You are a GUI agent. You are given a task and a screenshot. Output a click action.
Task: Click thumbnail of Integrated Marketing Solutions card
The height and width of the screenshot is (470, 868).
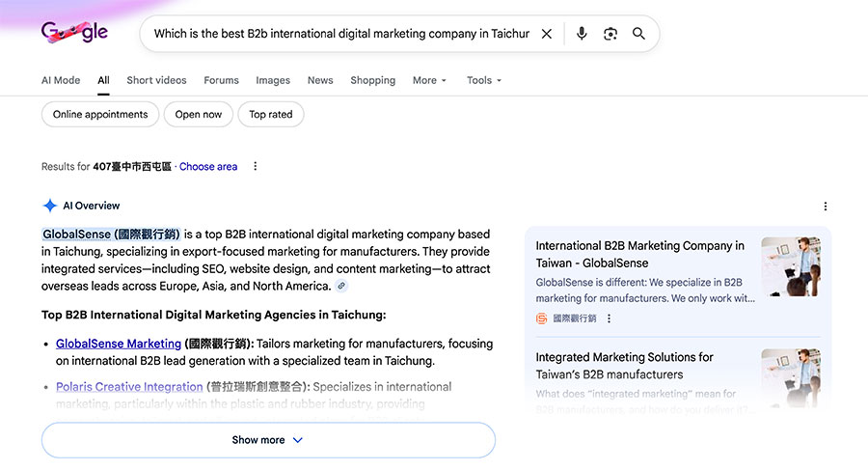(x=791, y=378)
